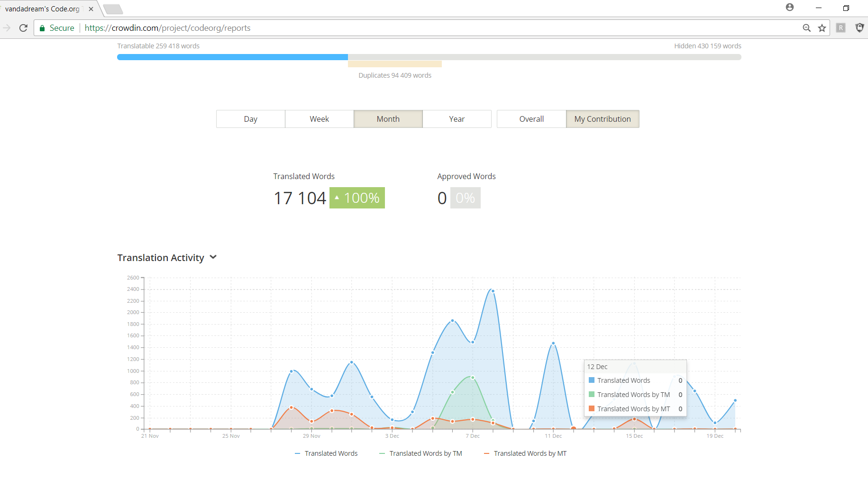The height and width of the screenshot is (488, 868).
Task: Click the 12 Dec tooltip header
Action: (635, 367)
